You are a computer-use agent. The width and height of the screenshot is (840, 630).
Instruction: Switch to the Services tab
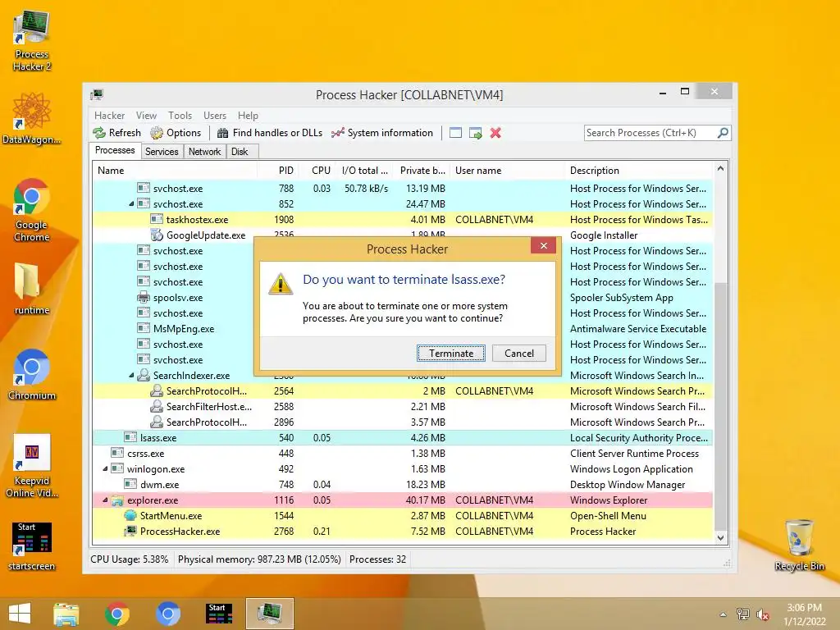(162, 152)
